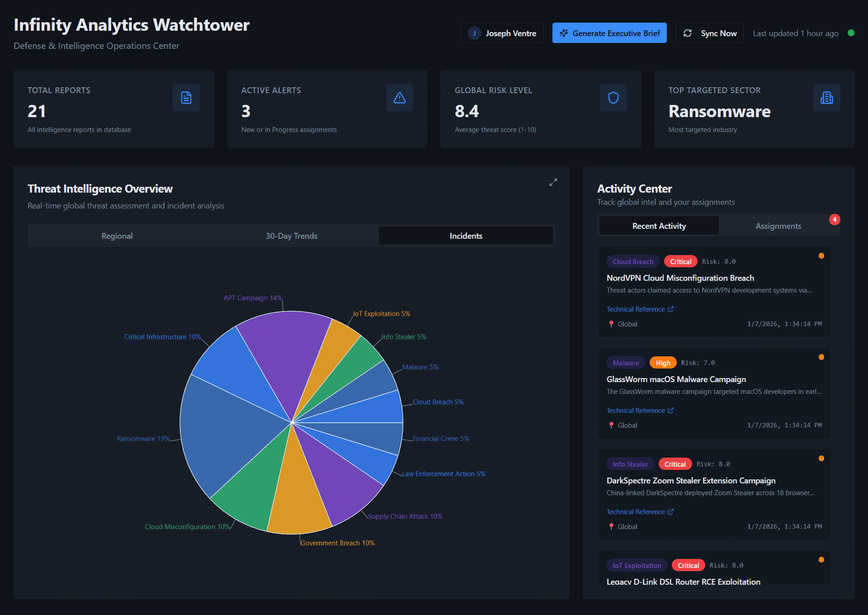Open the 30-Day Trends tab
This screenshot has width=868, height=615.
291,236
